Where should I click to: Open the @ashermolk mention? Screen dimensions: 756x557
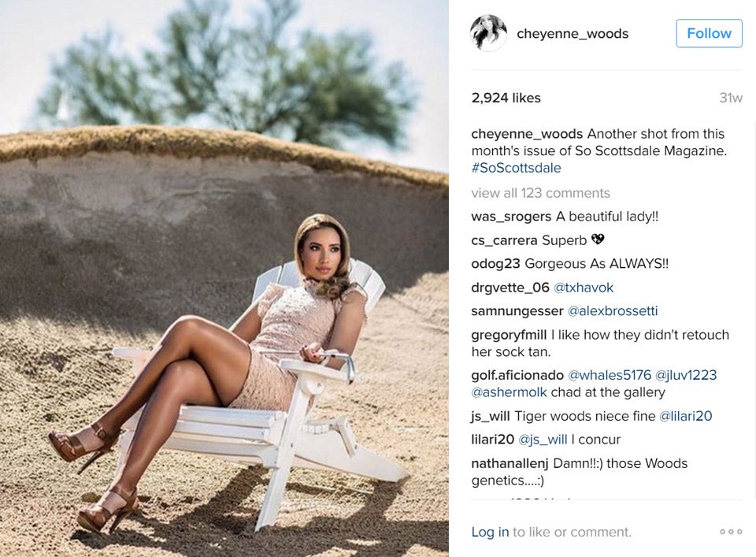509,392
